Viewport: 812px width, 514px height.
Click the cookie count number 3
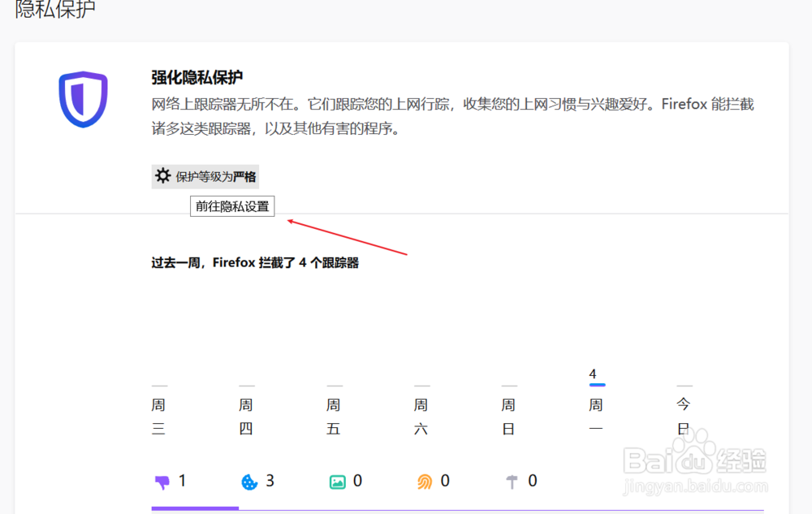[x=272, y=481]
